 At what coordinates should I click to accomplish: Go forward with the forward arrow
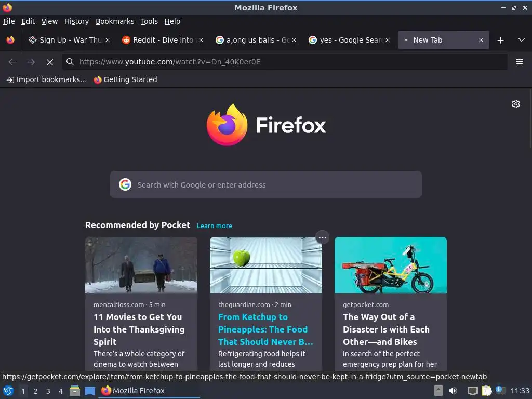click(31, 62)
